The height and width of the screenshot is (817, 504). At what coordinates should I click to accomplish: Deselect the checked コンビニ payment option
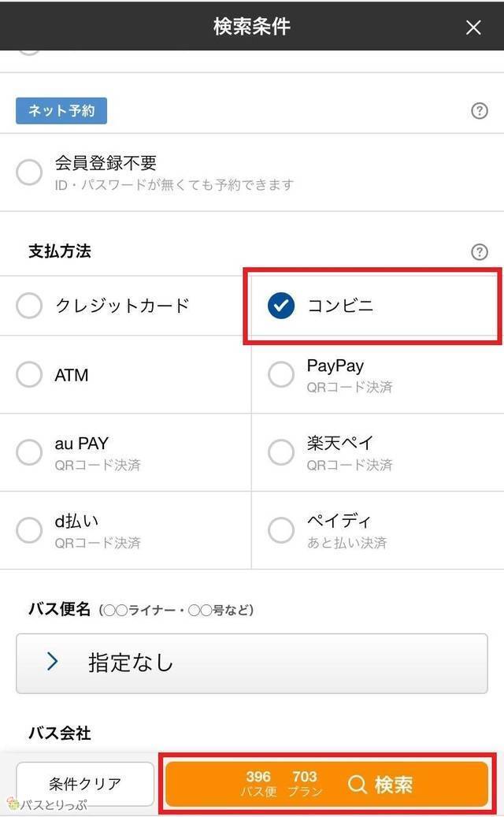click(281, 306)
